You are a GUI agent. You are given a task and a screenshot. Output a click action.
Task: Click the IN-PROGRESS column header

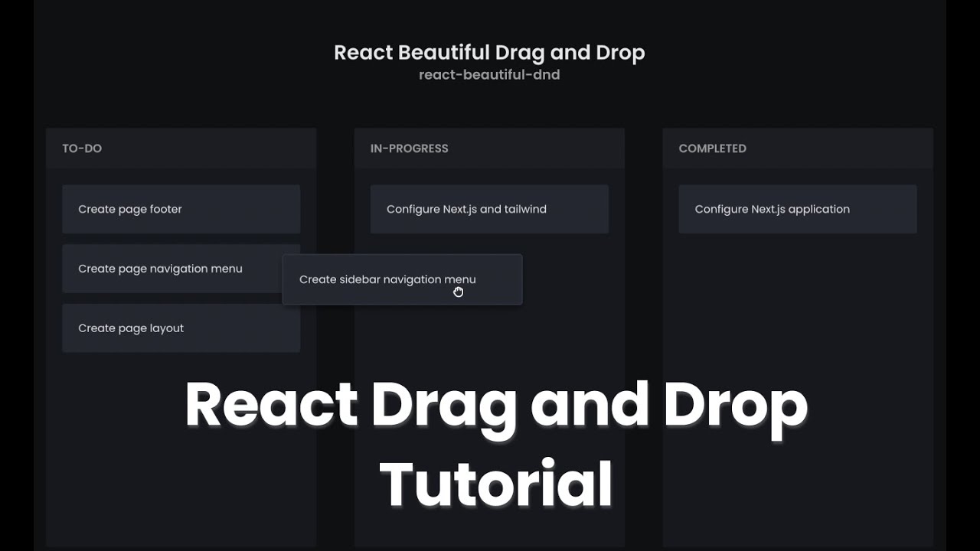(489, 148)
